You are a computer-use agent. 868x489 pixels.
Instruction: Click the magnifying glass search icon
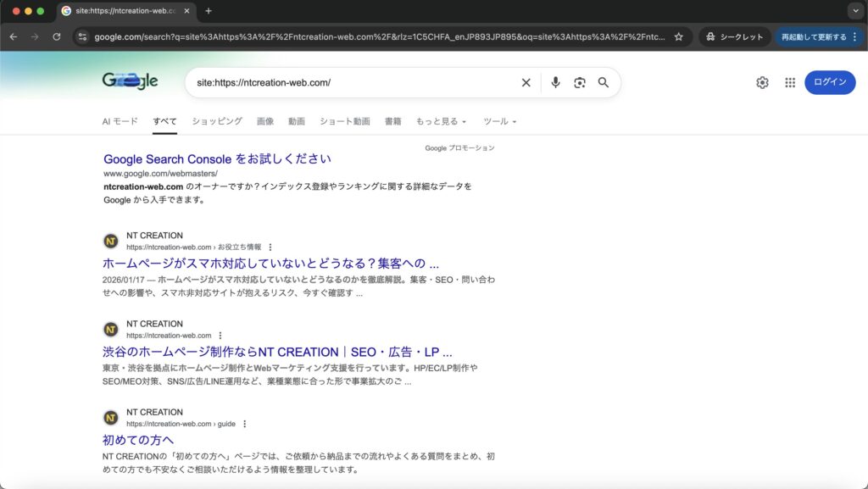point(604,82)
